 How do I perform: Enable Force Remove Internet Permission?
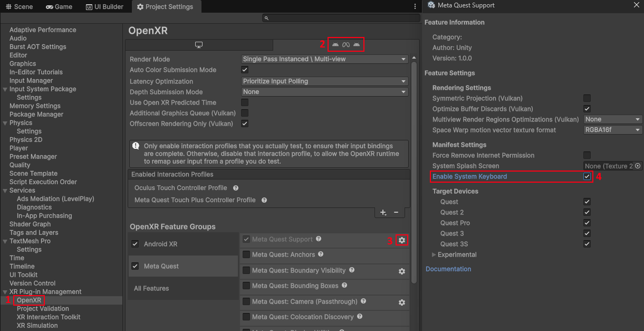[587, 155]
